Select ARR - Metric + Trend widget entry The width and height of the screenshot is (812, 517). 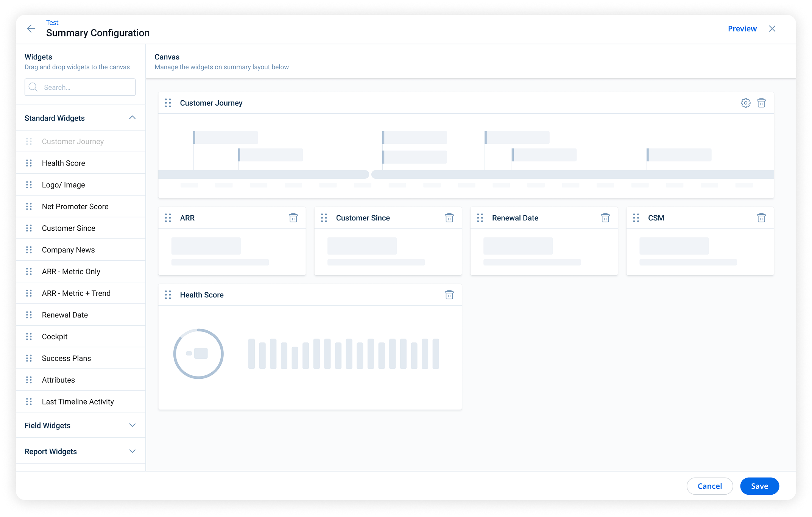coord(81,293)
